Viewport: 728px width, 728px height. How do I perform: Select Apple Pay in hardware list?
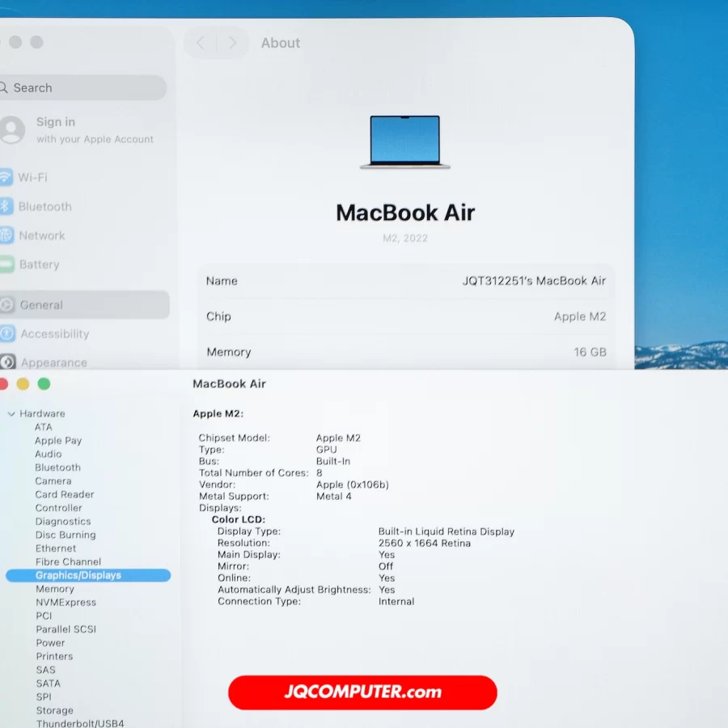(58, 441)
